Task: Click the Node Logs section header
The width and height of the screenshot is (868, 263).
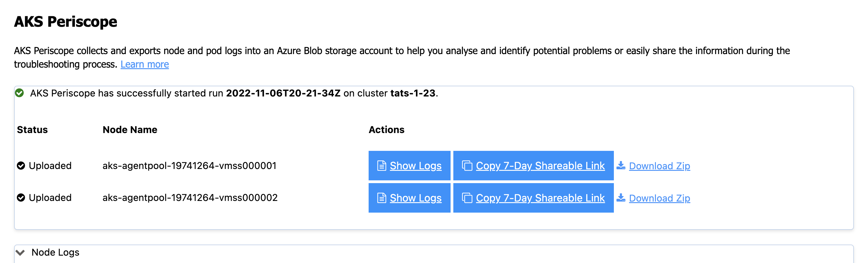Action: pos(55,253)
